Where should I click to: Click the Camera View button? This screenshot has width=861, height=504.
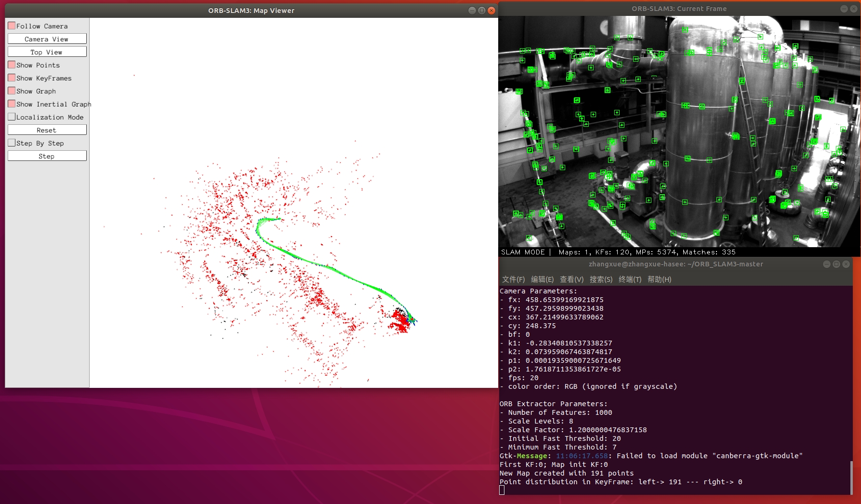(47, 39)
